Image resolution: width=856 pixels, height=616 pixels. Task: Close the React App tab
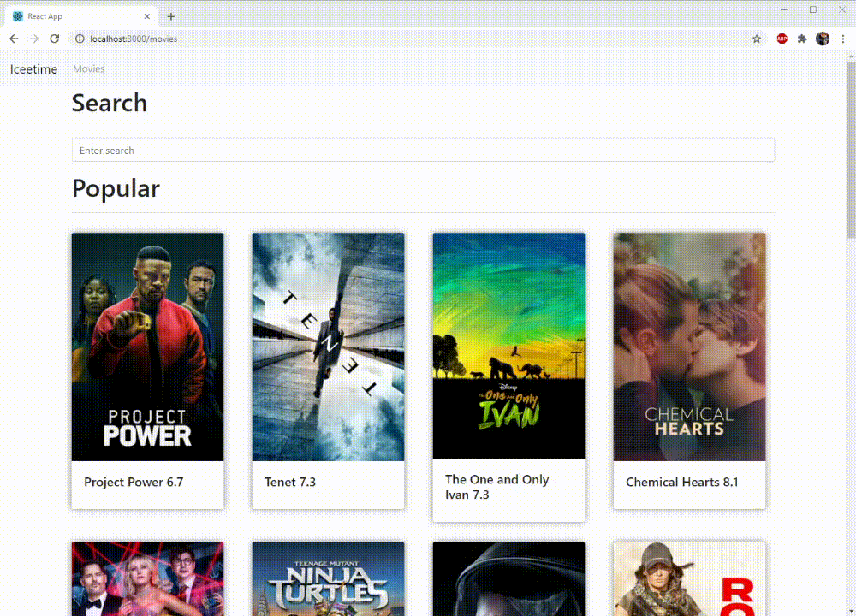147,16
